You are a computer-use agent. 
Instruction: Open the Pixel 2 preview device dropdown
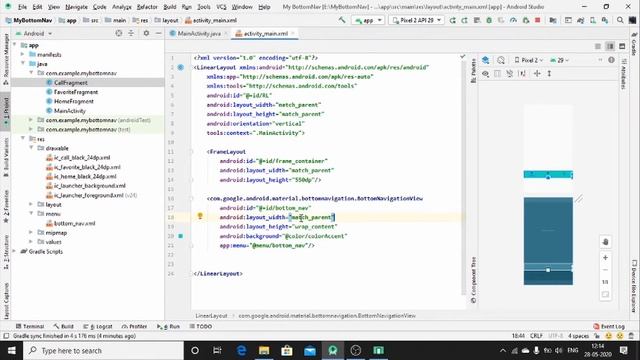click(x=529, y=60)
